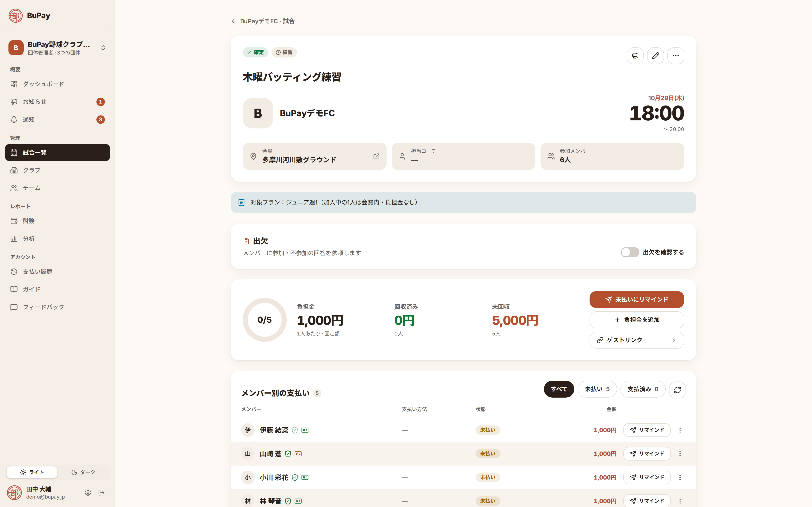This screenshot has width=812, height=507.
Task: Click the megaphone announce icon button
Action: click(x=635, y=56)
